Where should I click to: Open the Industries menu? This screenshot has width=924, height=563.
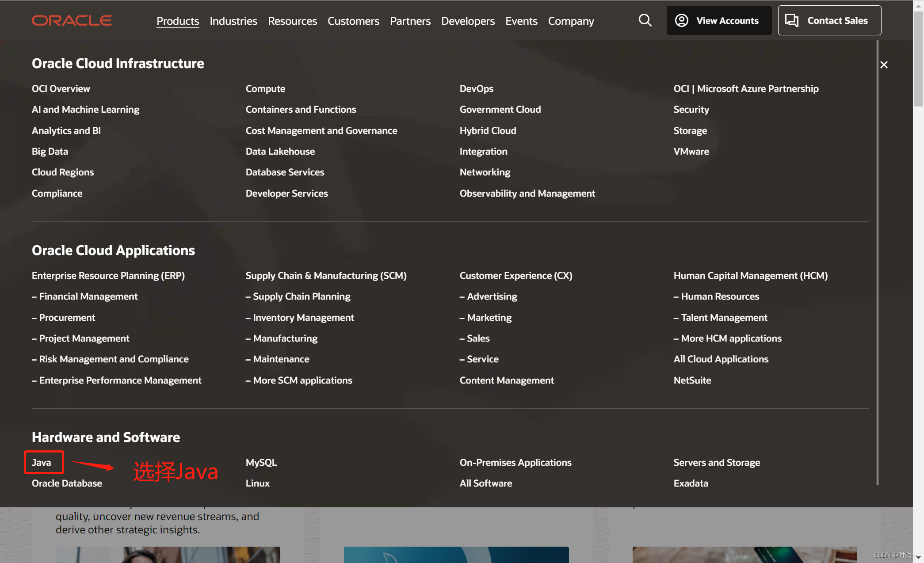233,21
